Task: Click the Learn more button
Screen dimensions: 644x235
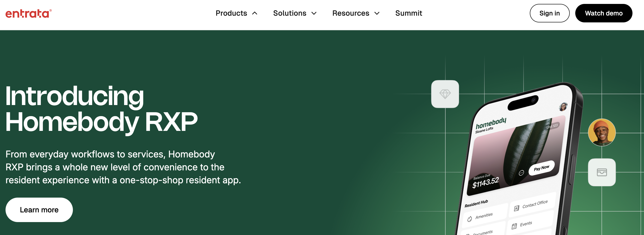Action: 39,210
